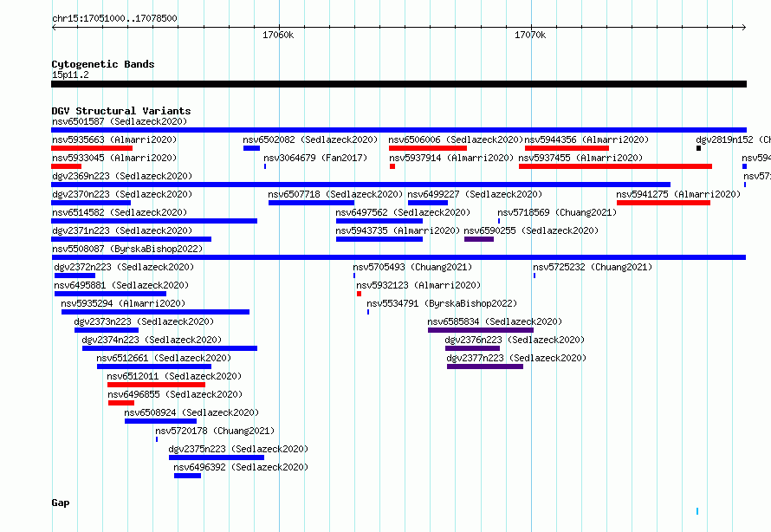The width and height of the screenshot is (771, 532).
Task: Click the blue bar under nsv6496392
Action: pyautogui.click(x=187, y=476)
